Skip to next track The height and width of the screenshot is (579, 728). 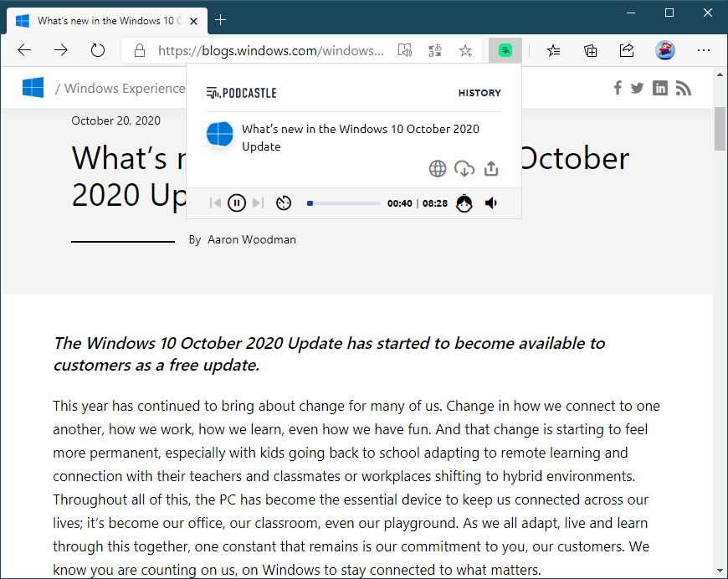click(x=258, y=203)
